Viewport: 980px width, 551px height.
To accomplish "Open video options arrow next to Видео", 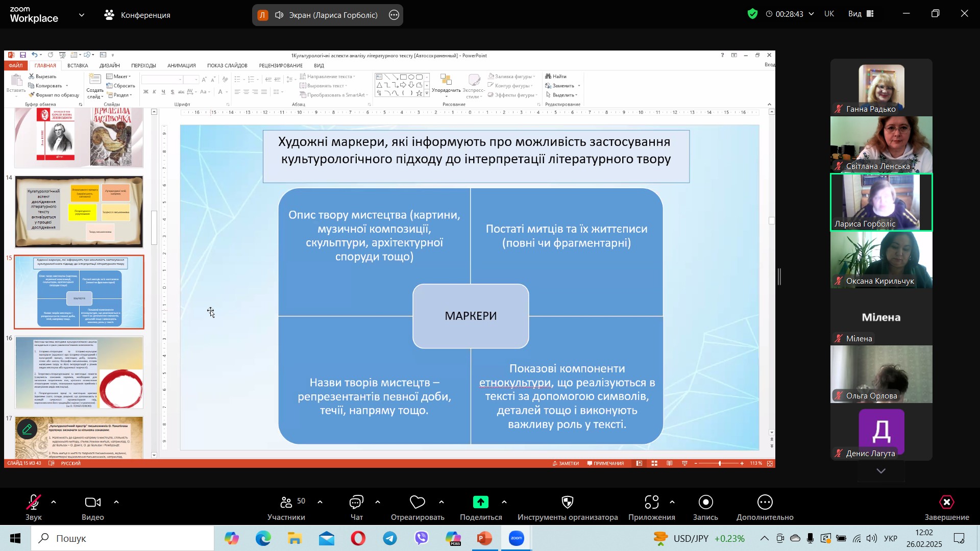I will pyautogui.click(x=116, y=503).
